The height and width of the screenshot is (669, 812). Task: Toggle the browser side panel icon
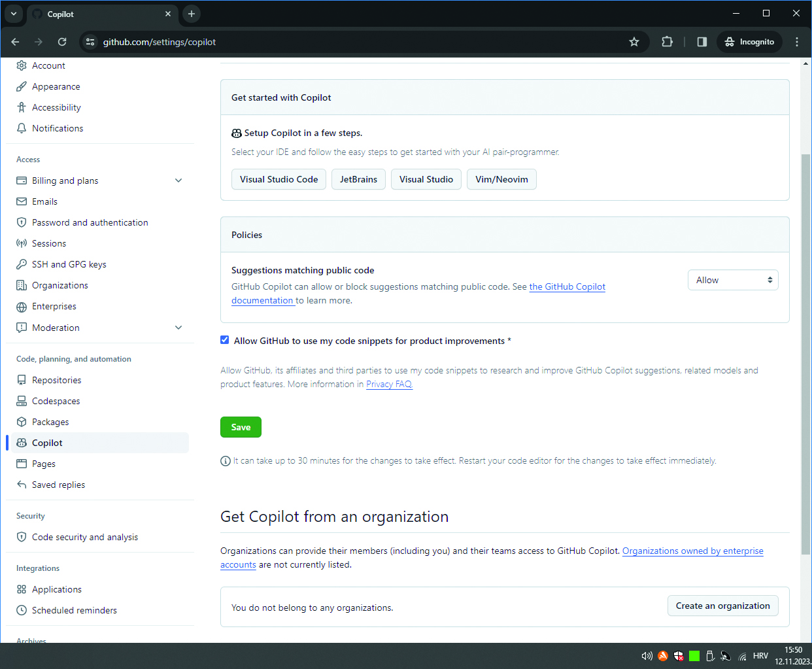[x=702, y=42]
